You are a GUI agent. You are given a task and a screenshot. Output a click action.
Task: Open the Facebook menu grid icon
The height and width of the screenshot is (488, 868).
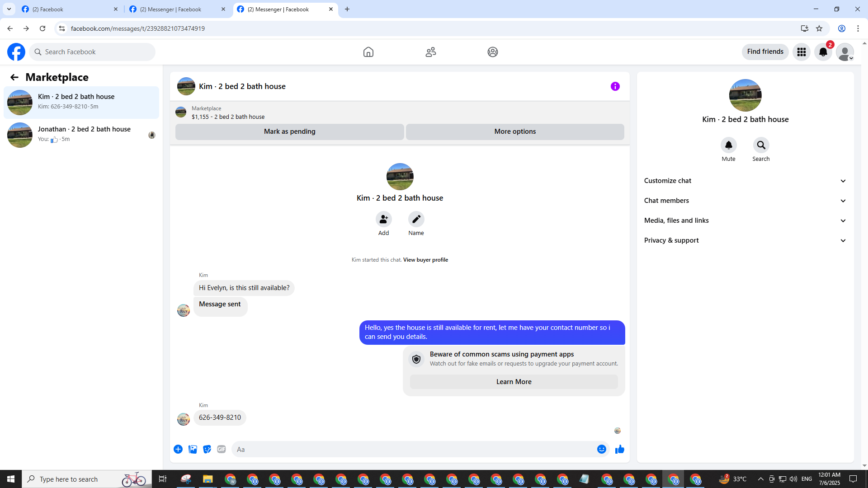(801, 52)
